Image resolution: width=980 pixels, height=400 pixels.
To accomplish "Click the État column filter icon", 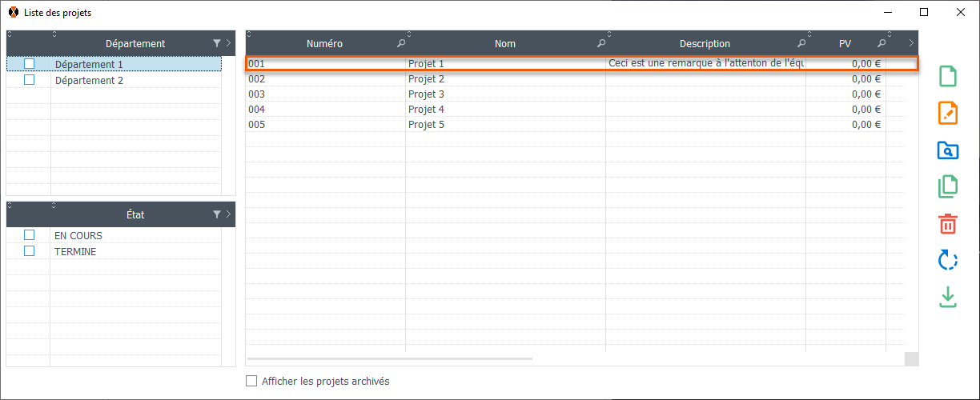I will pos(216,214).
